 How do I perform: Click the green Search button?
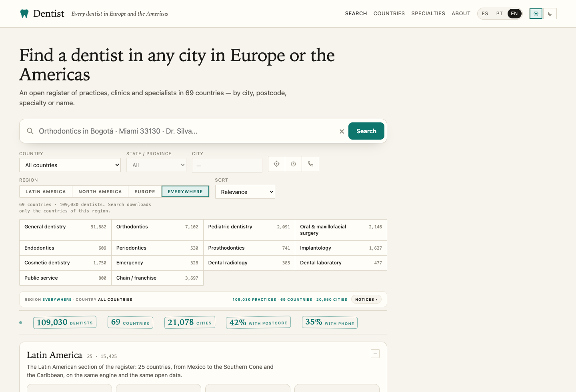pyautogui.click(x=366, y=131)
